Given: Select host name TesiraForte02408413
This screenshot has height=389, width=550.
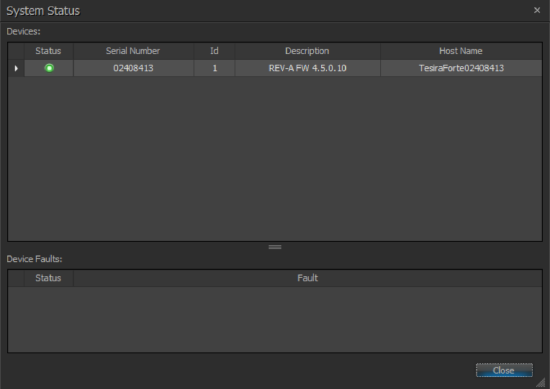Looking at the screenshot, I should 461,68.
